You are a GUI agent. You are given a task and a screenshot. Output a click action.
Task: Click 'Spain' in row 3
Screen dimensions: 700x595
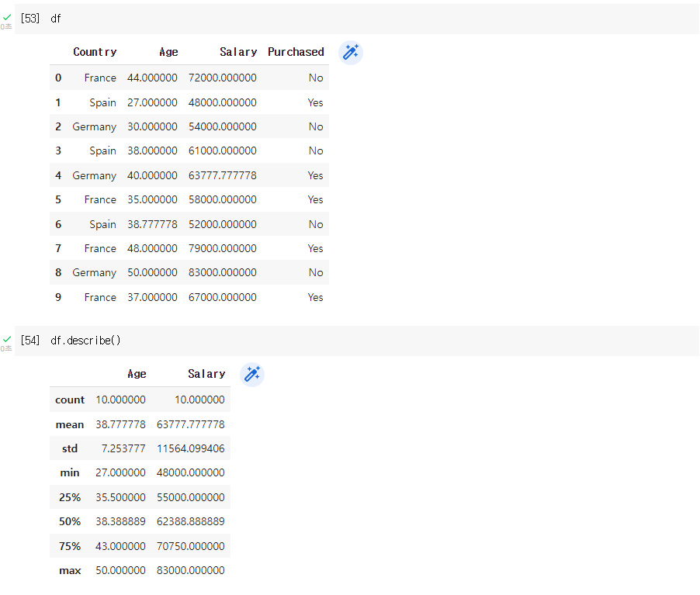102,150
